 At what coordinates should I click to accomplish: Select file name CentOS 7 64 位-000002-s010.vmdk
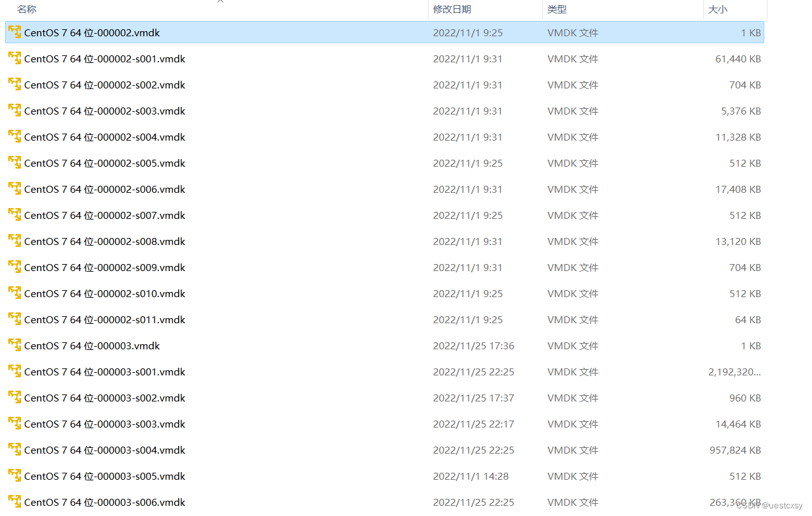pos(105,293)
